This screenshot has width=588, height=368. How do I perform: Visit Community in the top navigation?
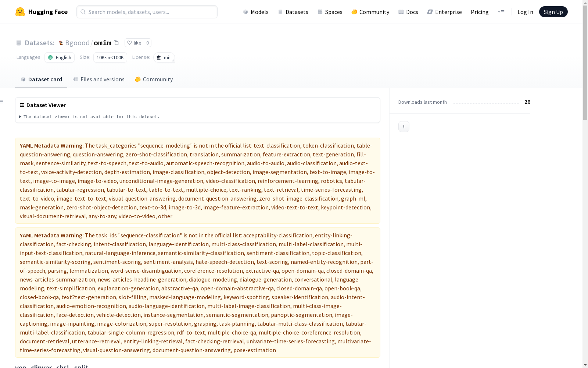point(370,12)
